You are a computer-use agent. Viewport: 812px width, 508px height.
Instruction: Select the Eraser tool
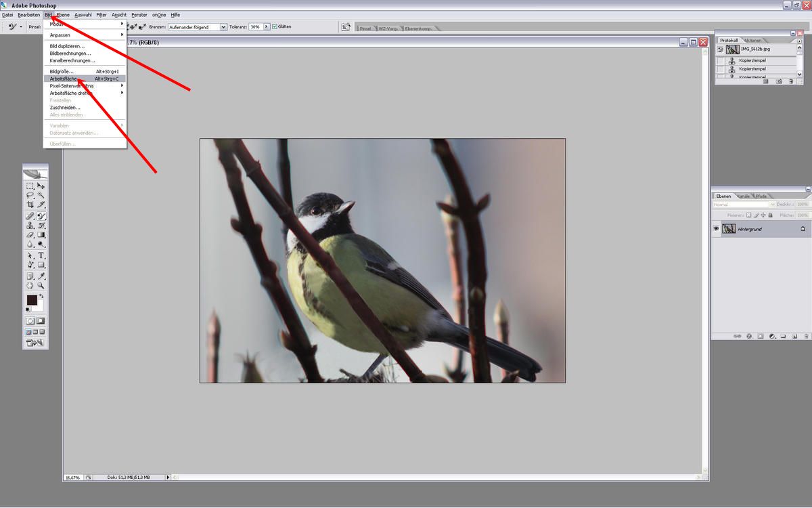click(30, 235)
